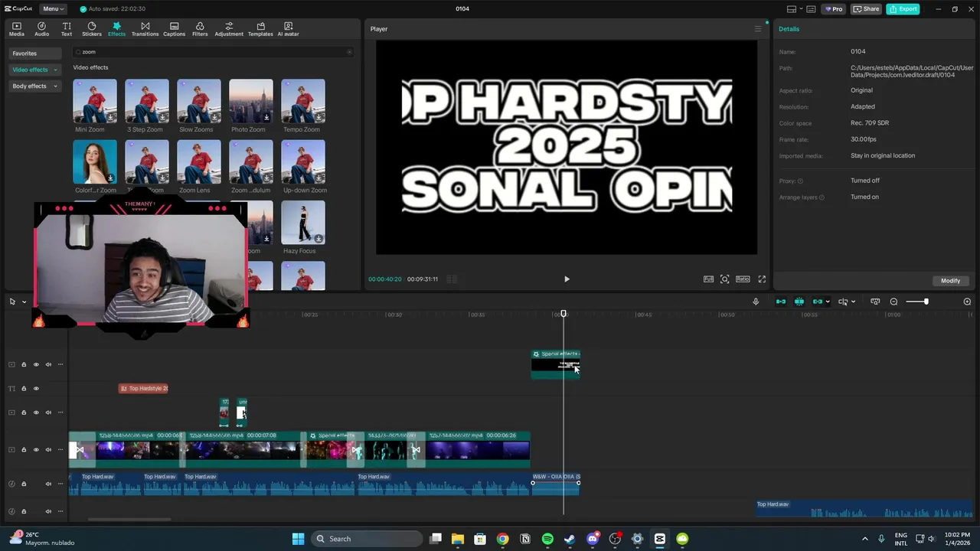Open the selection tool dropdown arrow

coord(24,302)
